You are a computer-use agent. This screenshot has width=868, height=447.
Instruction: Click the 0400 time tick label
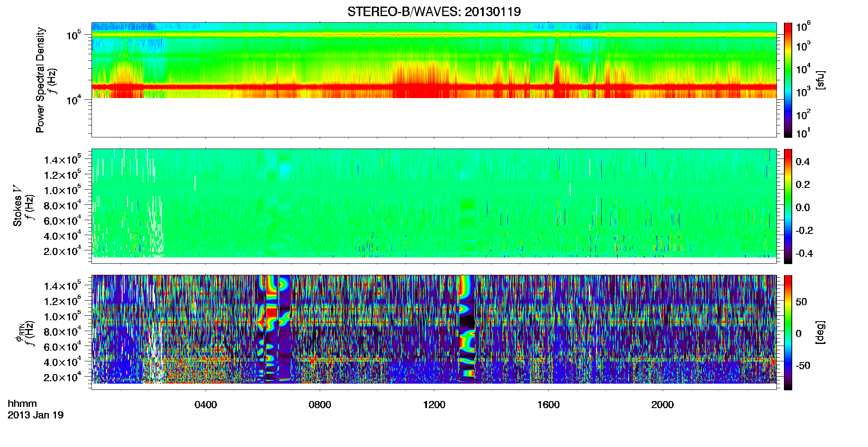click(206, 405)
